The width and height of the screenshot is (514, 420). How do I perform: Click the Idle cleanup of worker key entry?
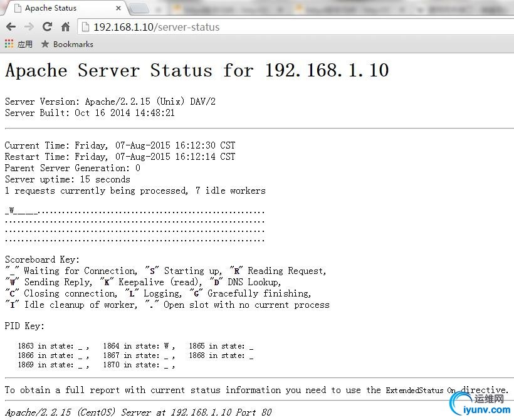point(71,305)
